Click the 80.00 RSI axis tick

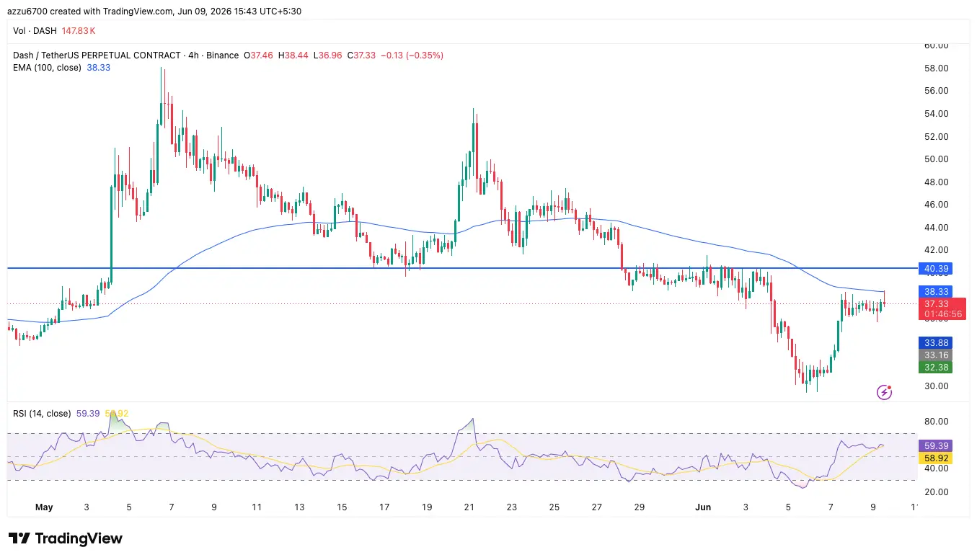point(937,422)
